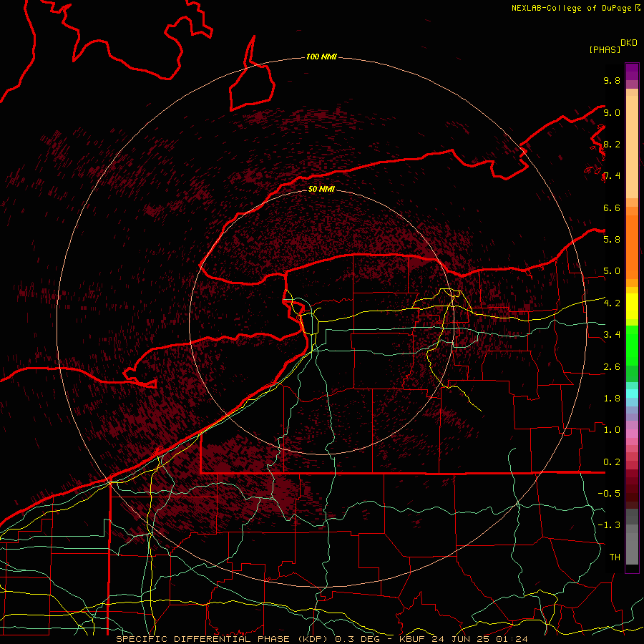Click the TH threshold label
This screenshot has width=644, height=644.
(615, 557)
